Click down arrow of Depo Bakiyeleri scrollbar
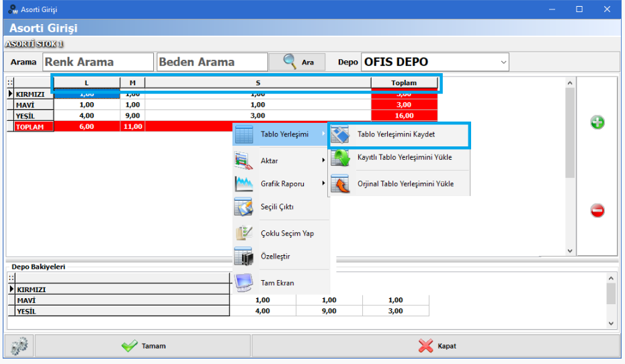Viewport: 625px width, 364px height. [611, 324]
